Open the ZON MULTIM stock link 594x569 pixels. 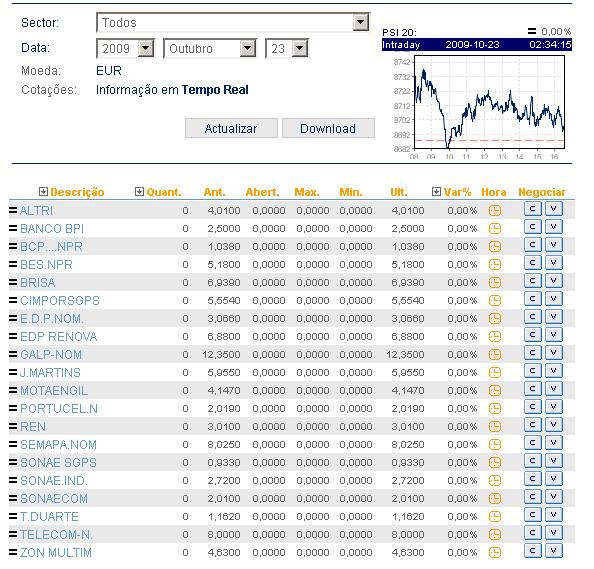pyautogui.click(x=56, y=552)
